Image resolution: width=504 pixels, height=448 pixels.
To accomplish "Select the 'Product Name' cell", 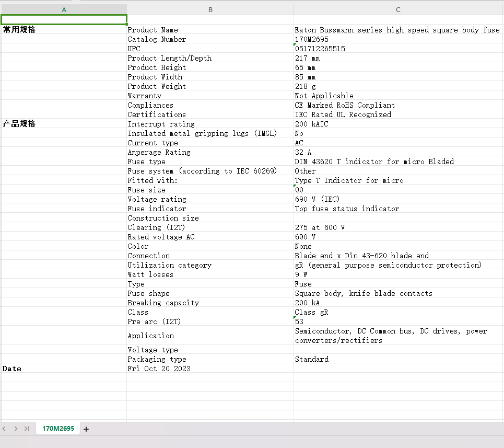I will click(210, 30).
